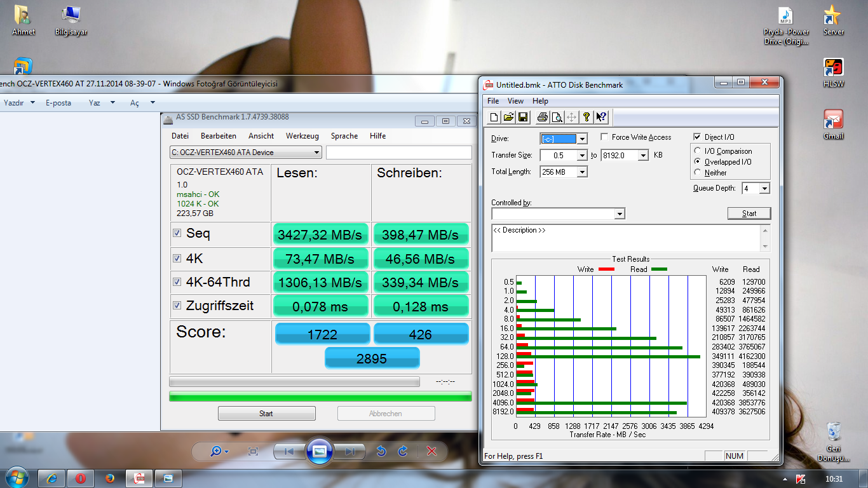868x488 pixels.
Task: Open the Total Length 256 MB dropdown
Action: coord(582,172)
